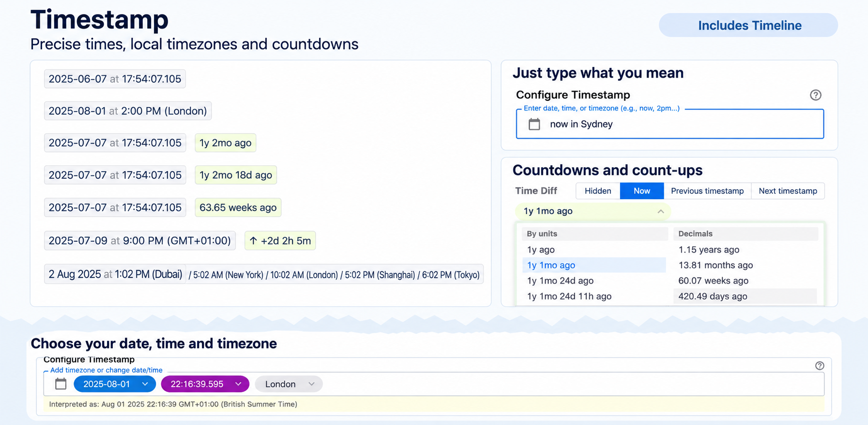Click the help icon in the bottom Configure Timestamp panel
Image resolution: width=868 pixels, height=425 pixels.
pyautogui.click(x=820, y=366)
